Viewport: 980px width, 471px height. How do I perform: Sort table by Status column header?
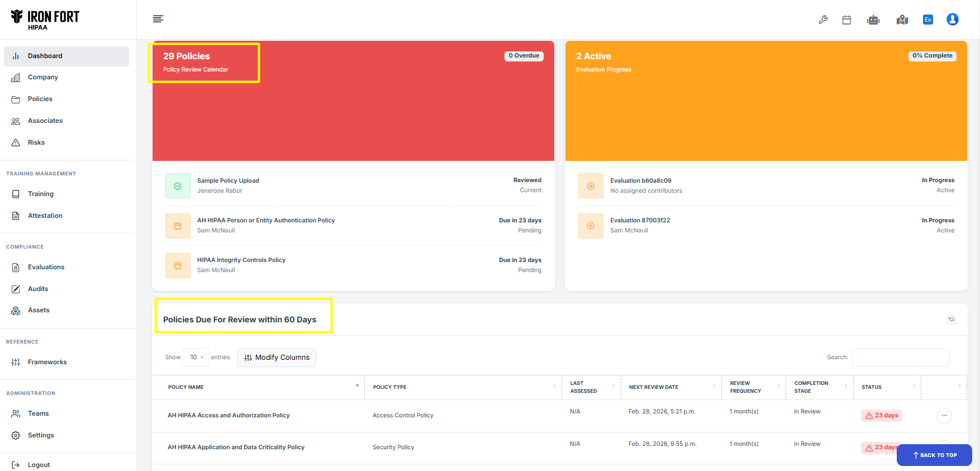pos(871,387)
